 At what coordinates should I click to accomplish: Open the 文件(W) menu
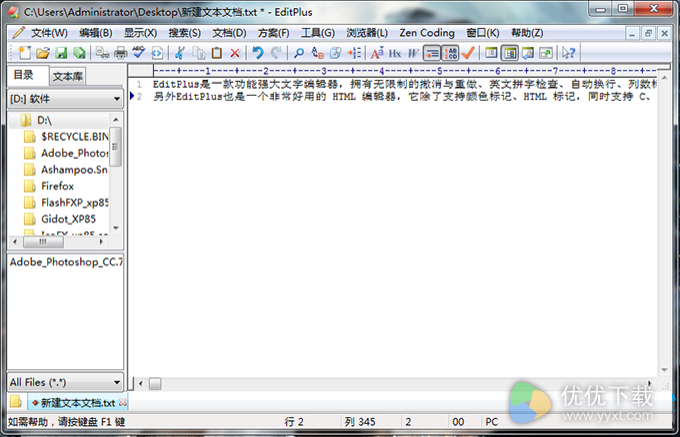coord(49,33)
